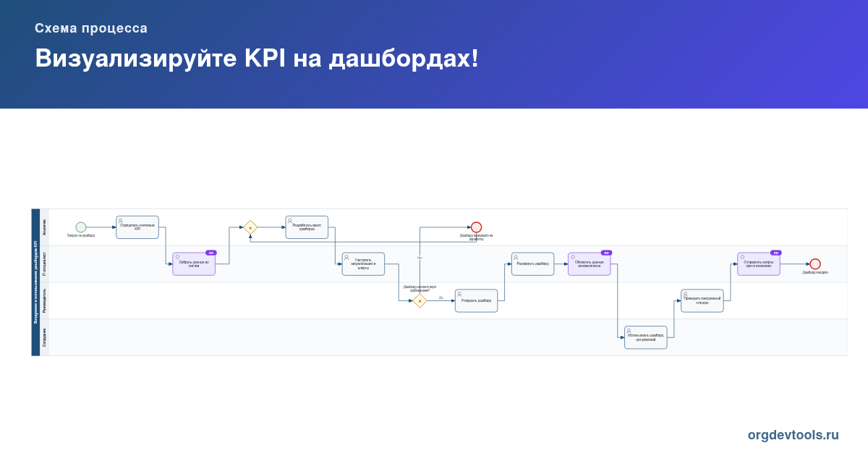Select the 'Настроить визуализацию и алерты' task box

point(363,264)
